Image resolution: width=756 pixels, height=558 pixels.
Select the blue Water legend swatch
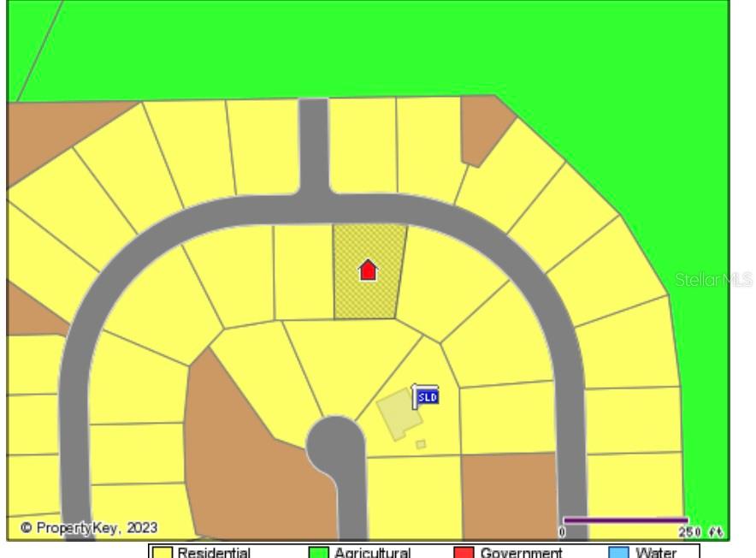[618, 552]
